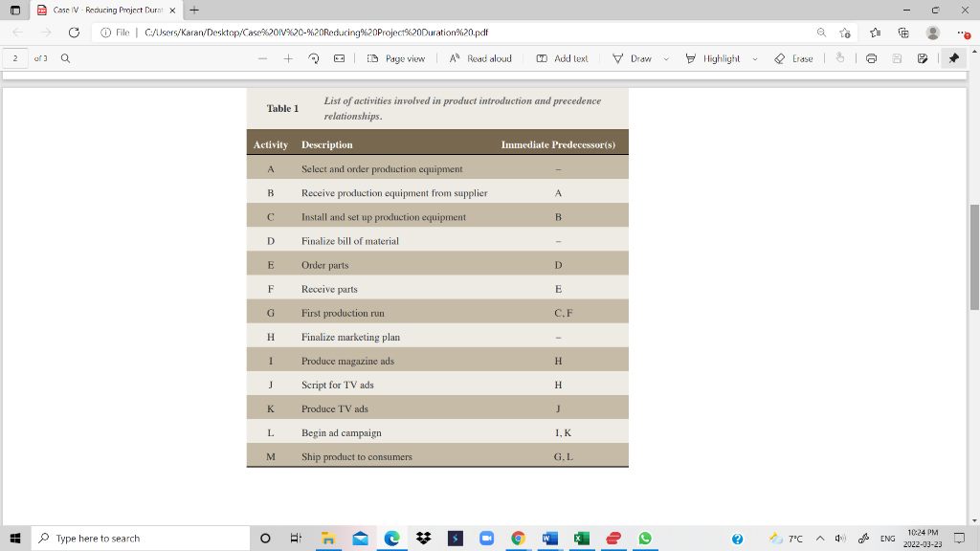Open the zoom magnifier in address bar
Image resolution: width=980 pixels, height=551 pixels.
pos(821,33)
